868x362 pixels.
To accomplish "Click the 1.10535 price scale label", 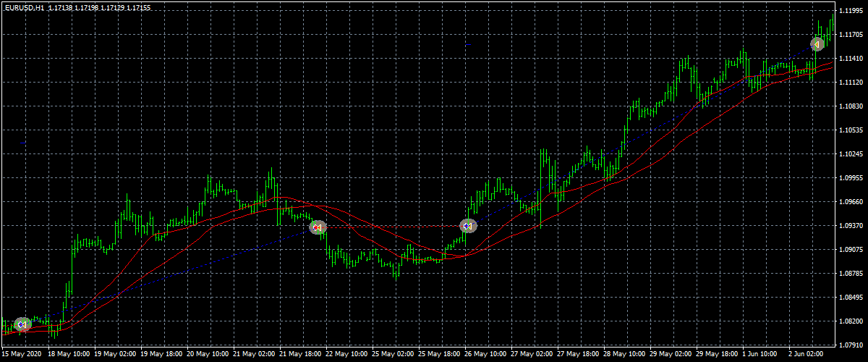I will coord(851,130).
